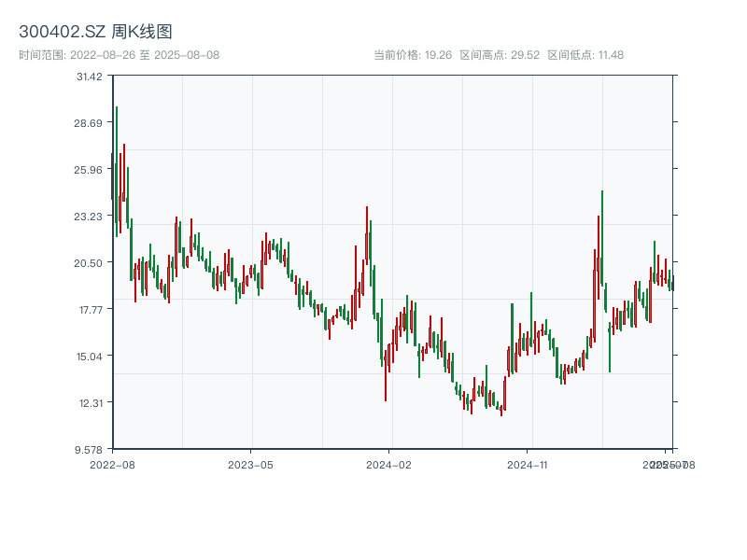Click the y-axis label 9.578

click(x=89, y=450)
